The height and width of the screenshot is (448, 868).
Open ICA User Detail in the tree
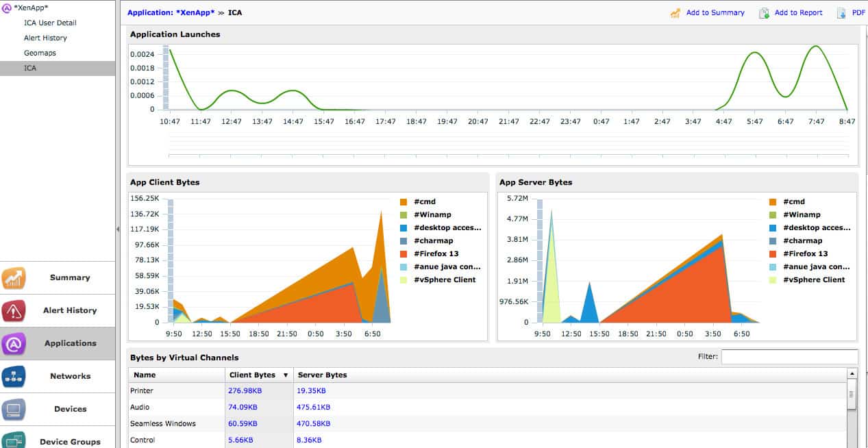point(50,23)
